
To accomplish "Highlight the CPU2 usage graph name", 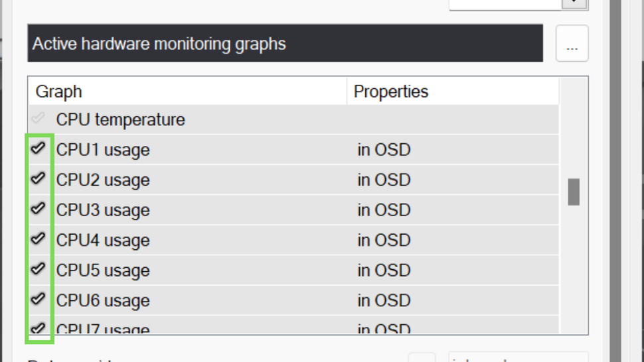I will (103, 180).
